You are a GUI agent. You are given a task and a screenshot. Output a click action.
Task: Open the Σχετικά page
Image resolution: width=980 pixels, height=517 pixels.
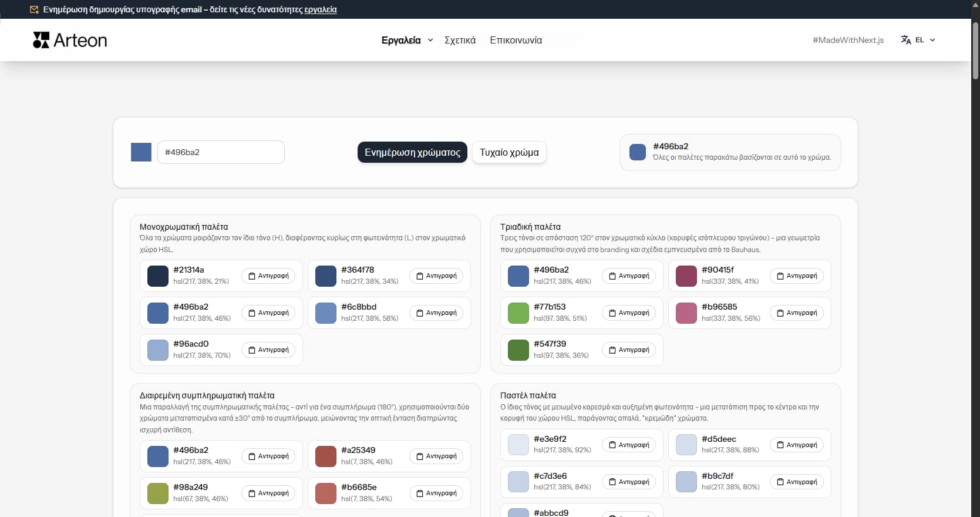tap(460, 40)
